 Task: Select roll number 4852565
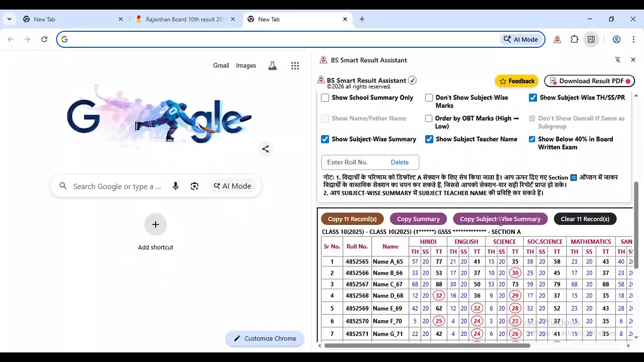(x=357, y=261)
